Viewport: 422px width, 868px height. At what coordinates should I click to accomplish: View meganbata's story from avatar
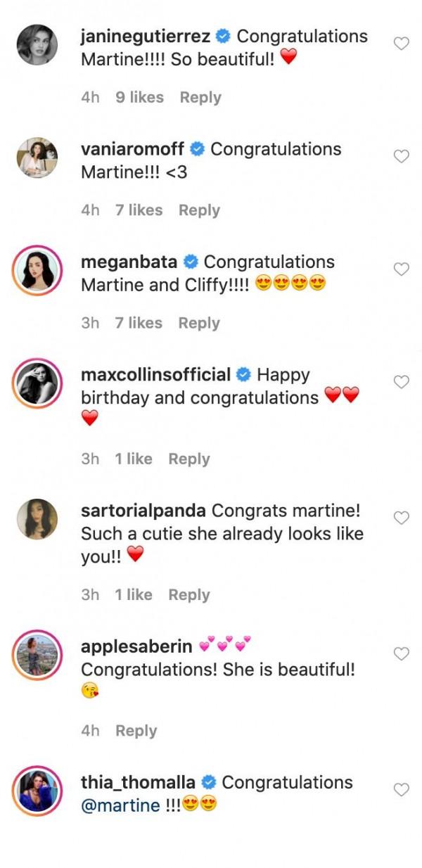(x=37, y=270)
